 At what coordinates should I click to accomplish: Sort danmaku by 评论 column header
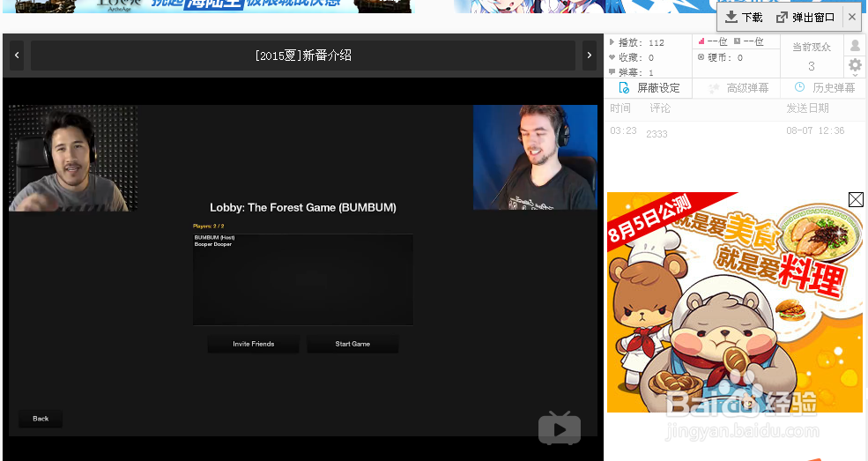(x=660, y=108)
